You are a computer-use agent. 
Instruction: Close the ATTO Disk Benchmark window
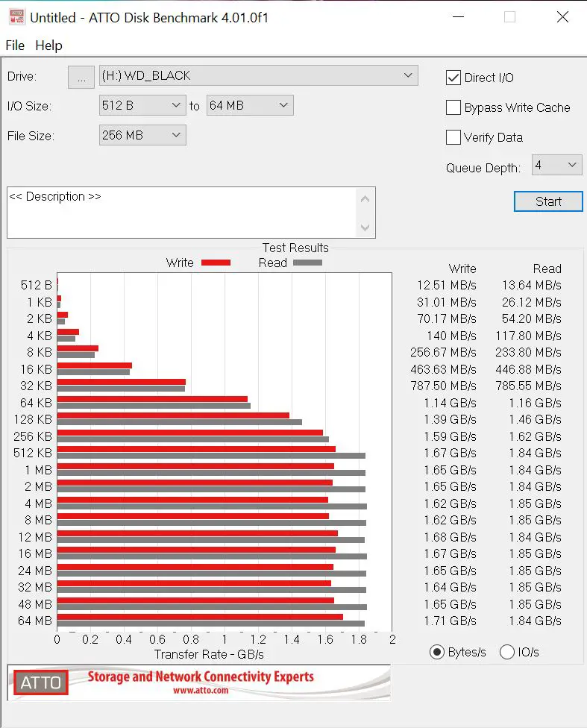562,17
